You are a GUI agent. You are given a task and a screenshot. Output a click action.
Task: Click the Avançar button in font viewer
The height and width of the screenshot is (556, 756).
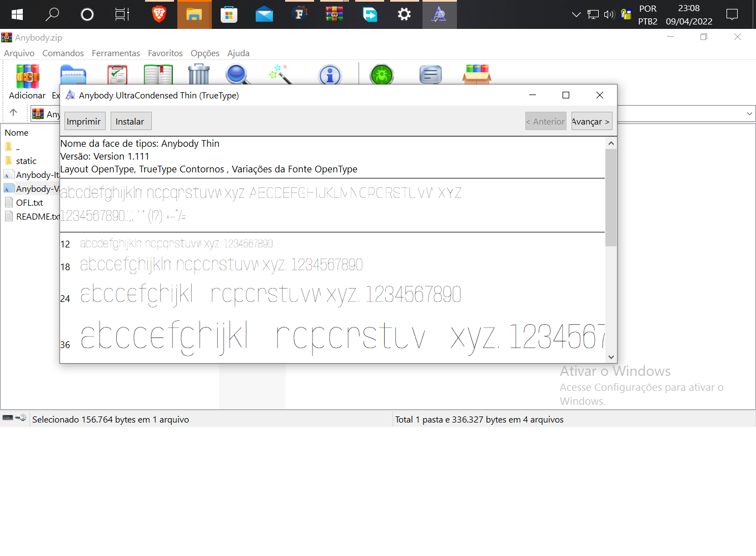tap(591, 121)
